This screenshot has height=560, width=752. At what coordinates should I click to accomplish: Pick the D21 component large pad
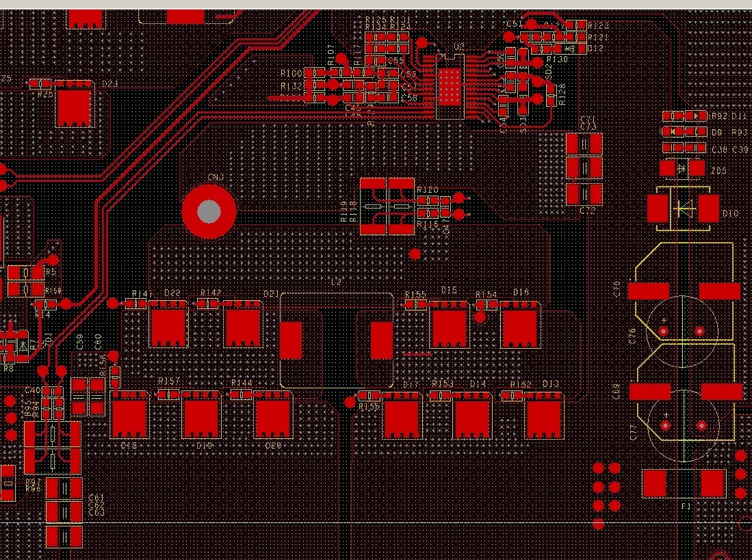(x=243, y=328)
